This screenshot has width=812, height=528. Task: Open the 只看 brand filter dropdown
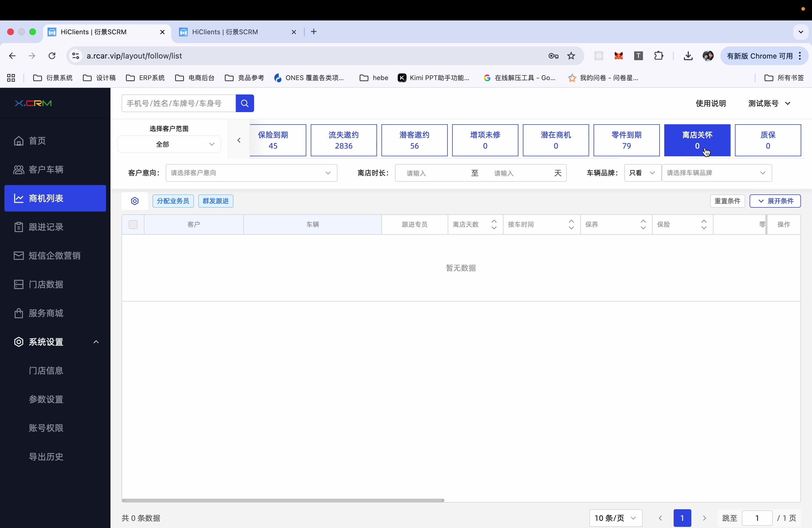pos(642,173)
